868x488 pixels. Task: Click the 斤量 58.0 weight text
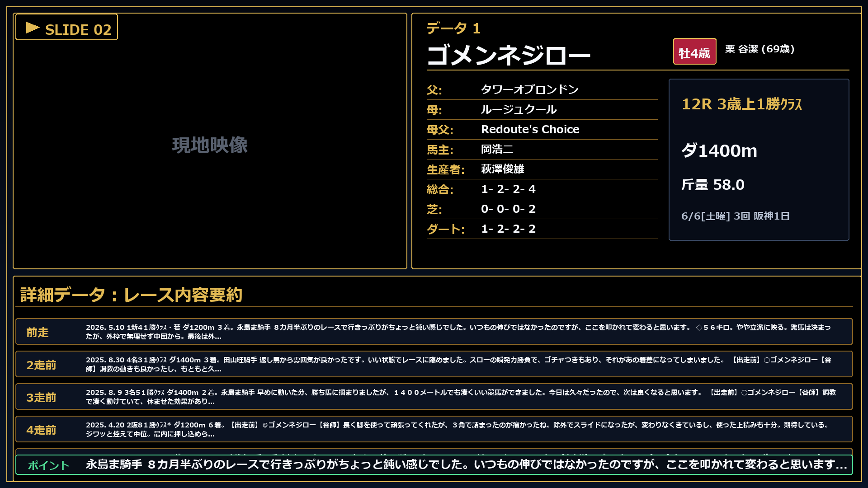713,185
